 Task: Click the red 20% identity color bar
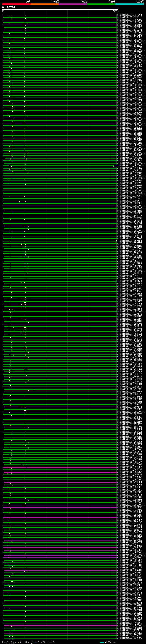(16, 4)
